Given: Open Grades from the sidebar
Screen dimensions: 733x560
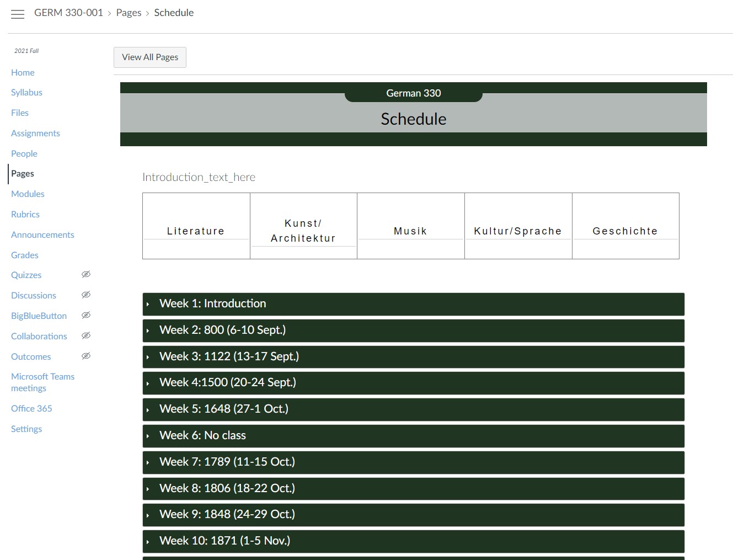Looking at the screenshot, I should pyautogui.click(x=25, y=255).
